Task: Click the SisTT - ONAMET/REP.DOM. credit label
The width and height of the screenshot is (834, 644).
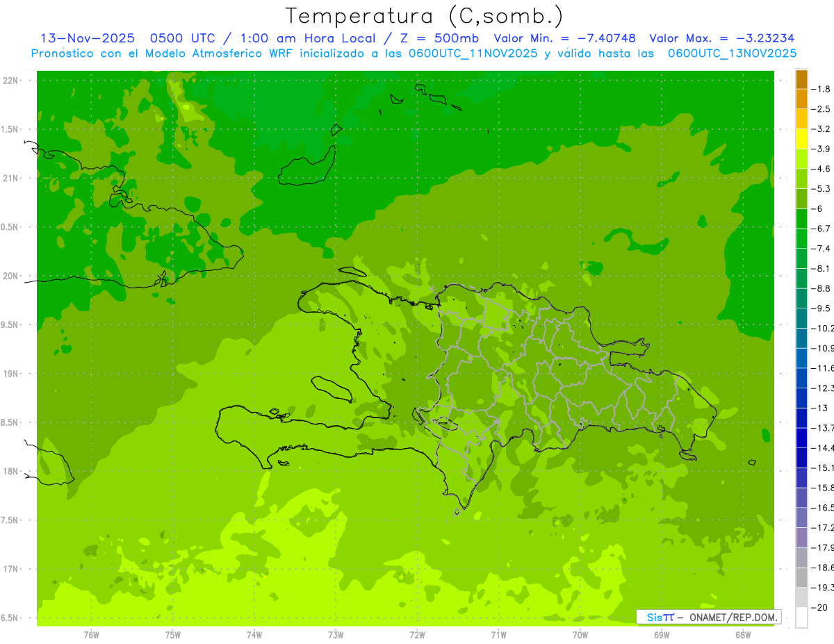Action: (x=709, y=617)
